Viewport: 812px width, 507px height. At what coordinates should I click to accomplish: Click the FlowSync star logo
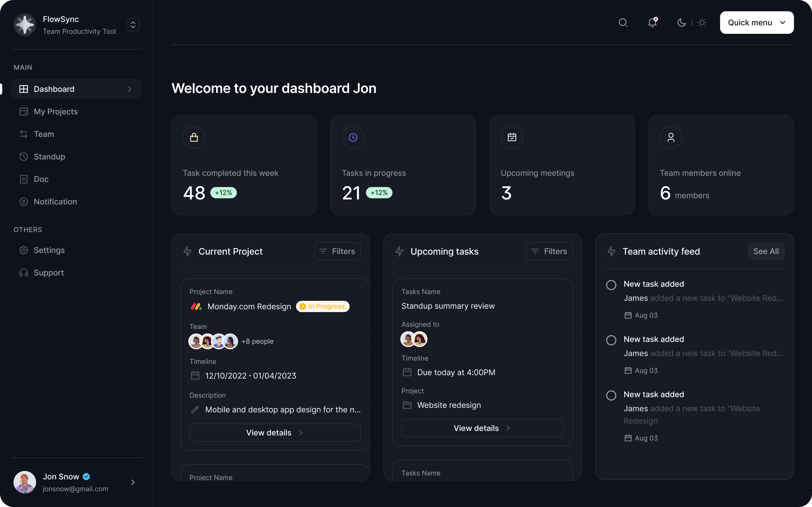25,25
